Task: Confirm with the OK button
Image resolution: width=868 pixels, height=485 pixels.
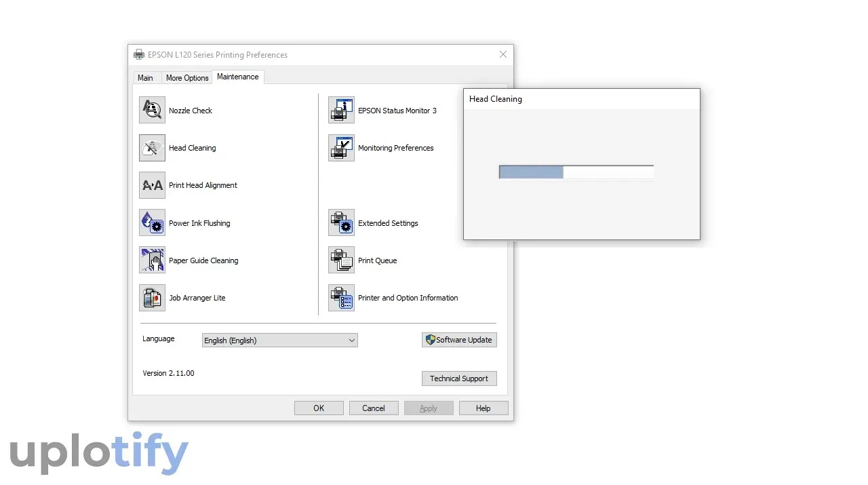Action: [319, 408]
